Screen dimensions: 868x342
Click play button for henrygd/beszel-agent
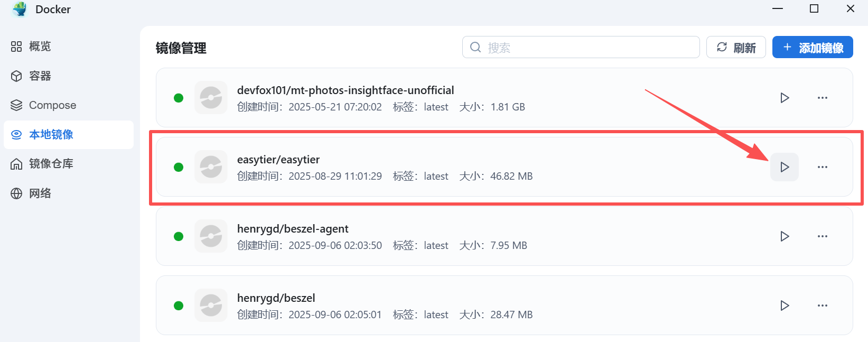(x=785, y=236)
